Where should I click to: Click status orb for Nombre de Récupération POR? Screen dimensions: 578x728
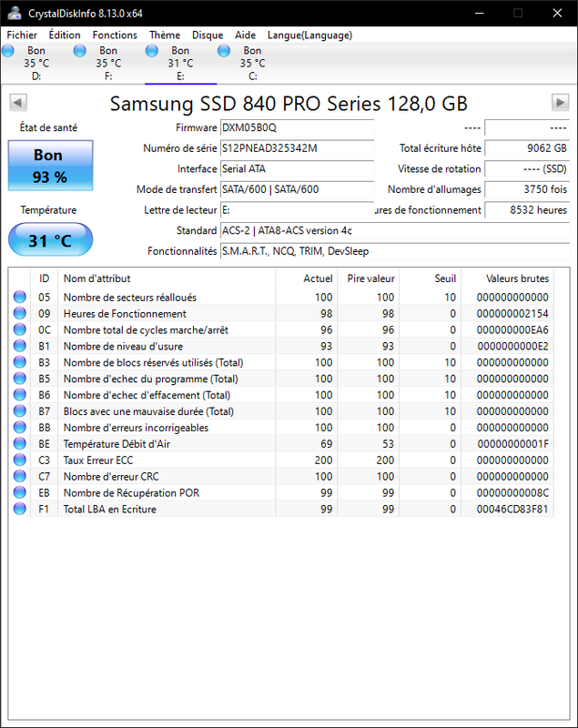pyautogui.click(x=19, y=492)
